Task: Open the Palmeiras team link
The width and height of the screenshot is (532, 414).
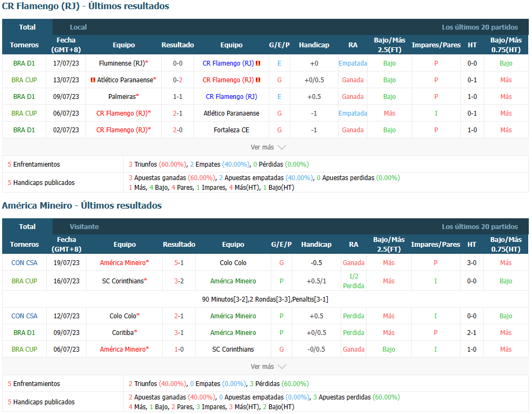Action: tap(122, 96)
